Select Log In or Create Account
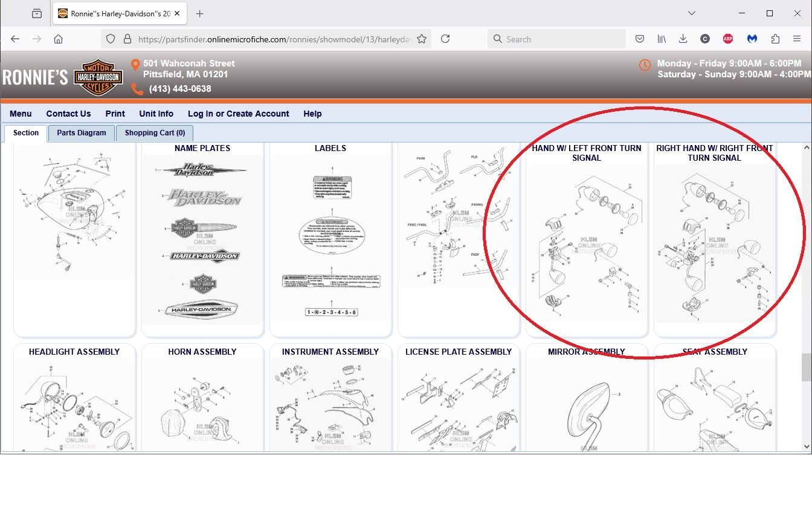 (x=238, y=114)
